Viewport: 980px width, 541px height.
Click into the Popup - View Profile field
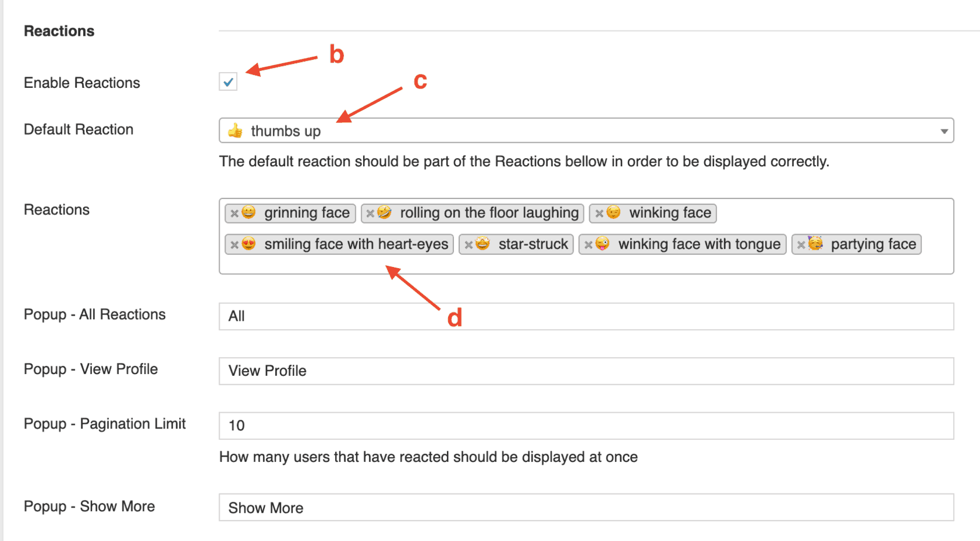[586, 371]
